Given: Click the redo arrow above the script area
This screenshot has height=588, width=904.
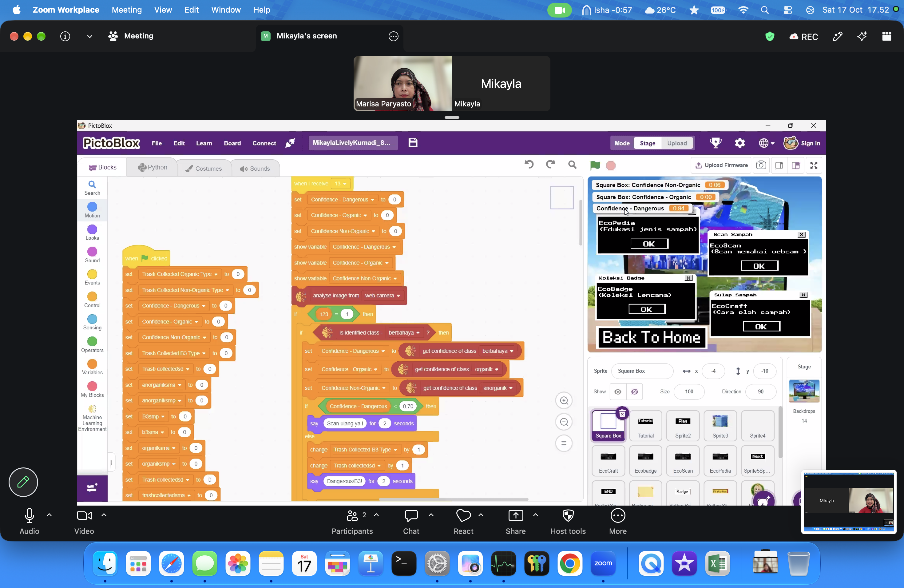Looking at the screenshot, I should point(550,165).
